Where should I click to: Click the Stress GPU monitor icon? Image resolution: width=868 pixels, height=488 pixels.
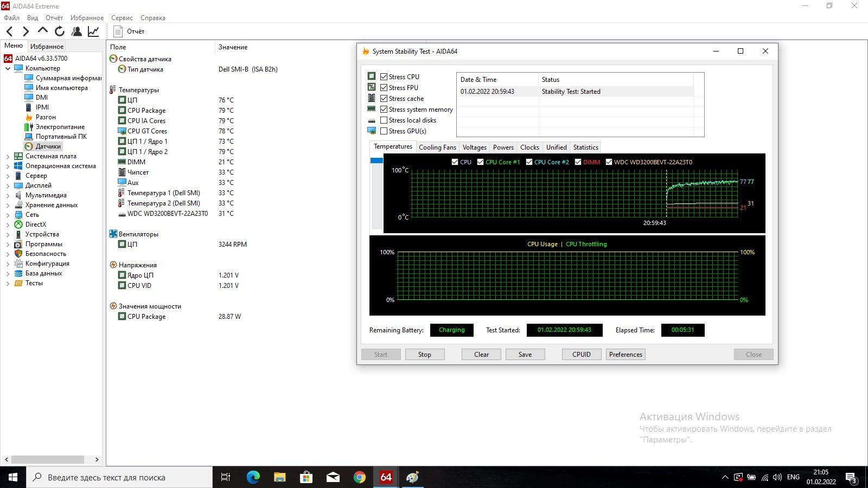(x=372, y=131)
